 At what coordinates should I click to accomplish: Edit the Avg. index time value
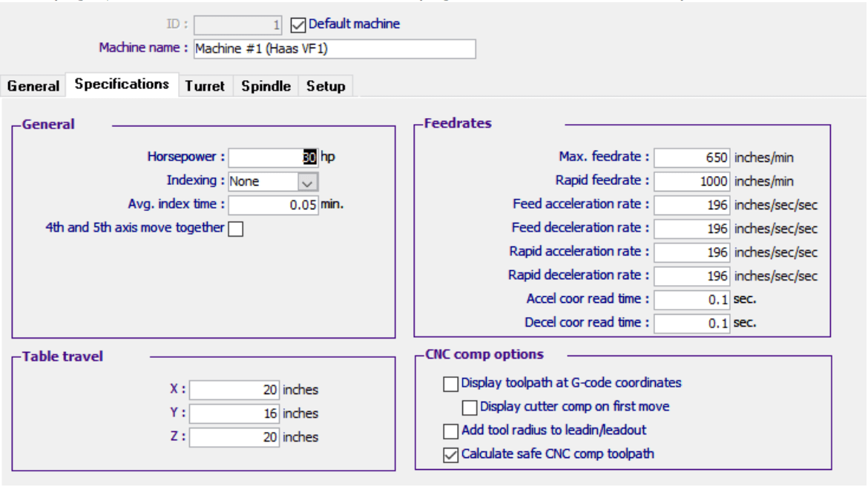click(274, 204)
